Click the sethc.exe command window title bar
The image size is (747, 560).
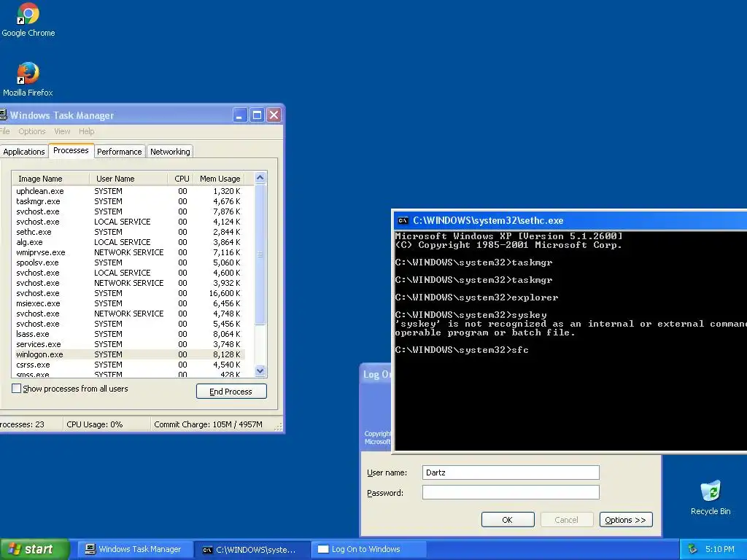coord(570,220)
